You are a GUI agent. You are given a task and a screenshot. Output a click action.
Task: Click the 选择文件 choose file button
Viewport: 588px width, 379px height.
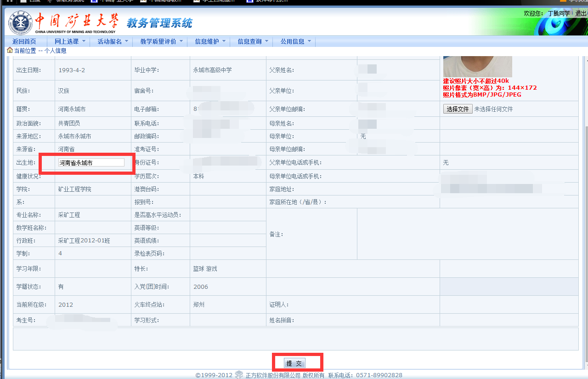pyautogui.click(x=458, y=109)
